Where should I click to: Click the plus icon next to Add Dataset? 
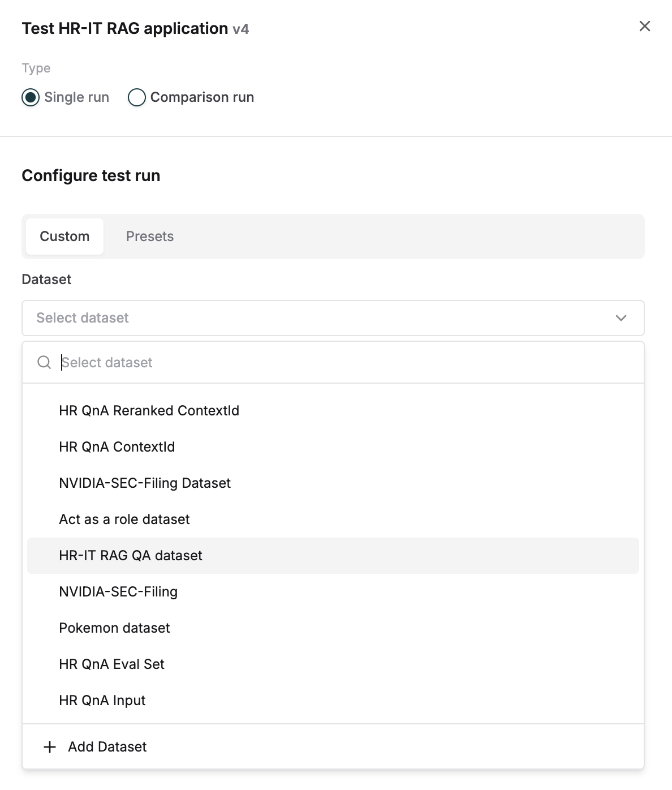click(50, 746)
